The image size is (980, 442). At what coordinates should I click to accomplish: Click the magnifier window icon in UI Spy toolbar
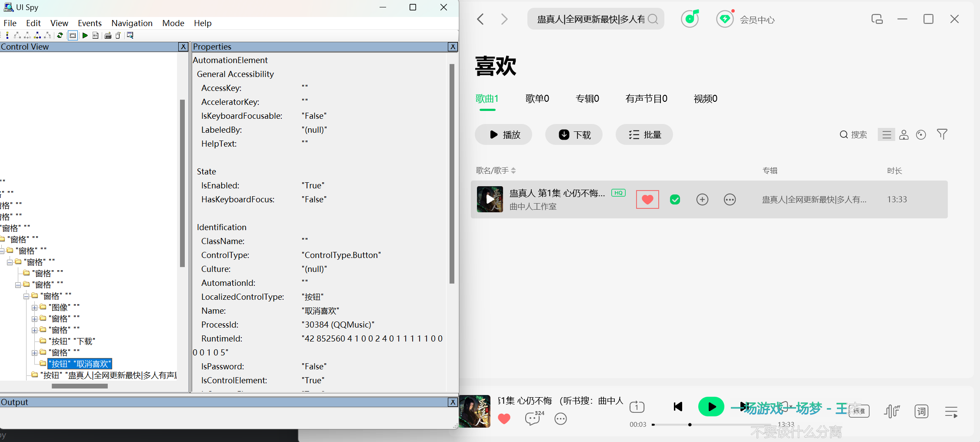pos(130,35)
